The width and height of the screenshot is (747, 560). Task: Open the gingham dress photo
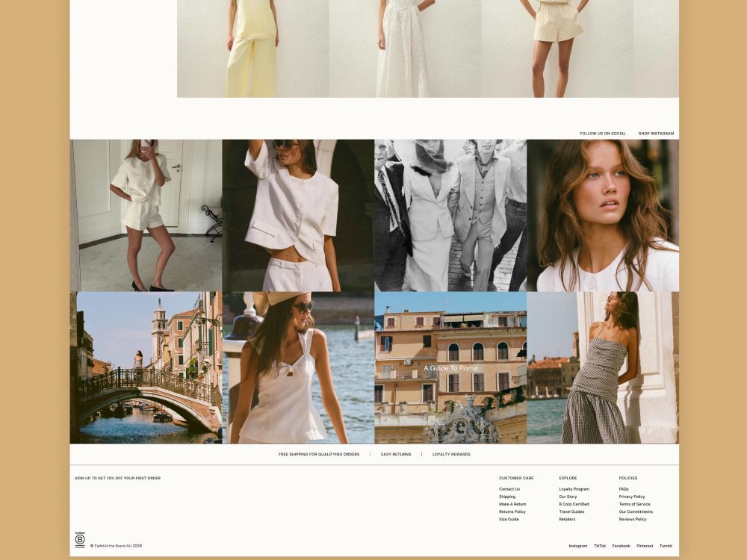point(603,367)
